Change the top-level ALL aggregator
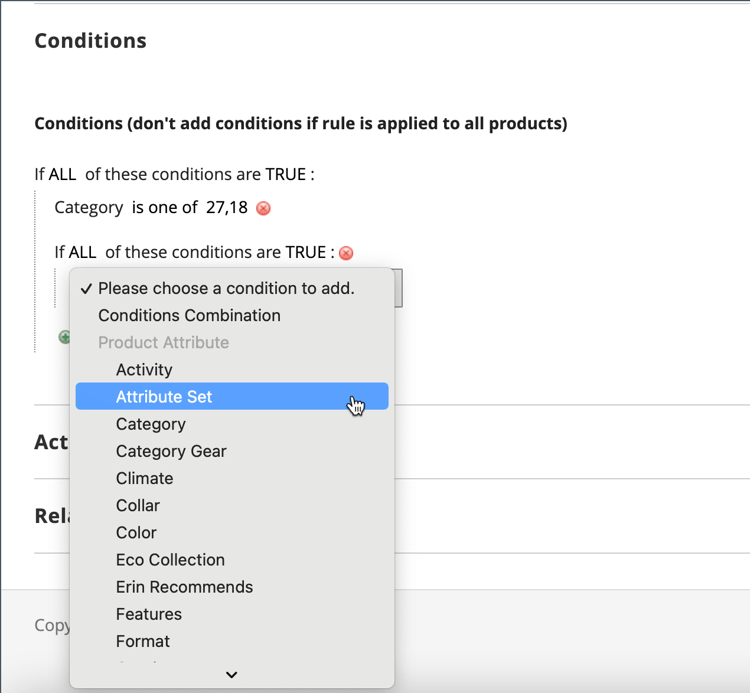Viewport: 750px width, 693px height. (62, 174)
